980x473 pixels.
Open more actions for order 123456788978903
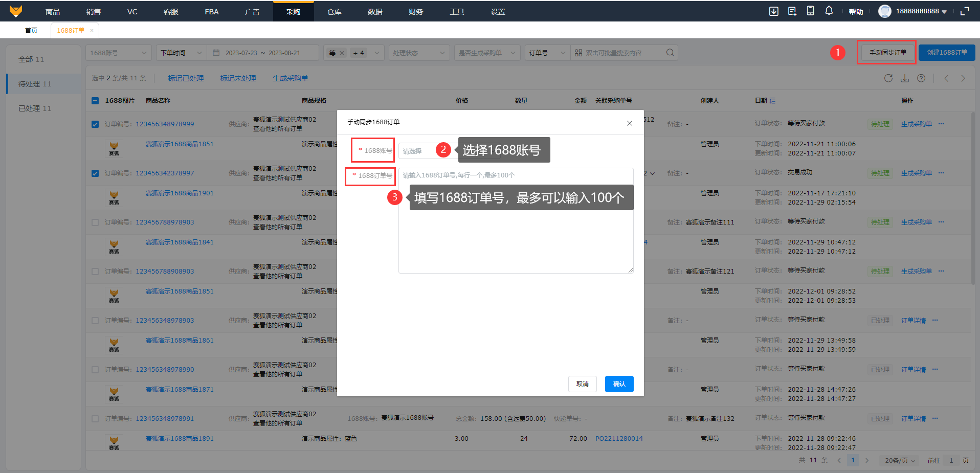tap(941, 222)
